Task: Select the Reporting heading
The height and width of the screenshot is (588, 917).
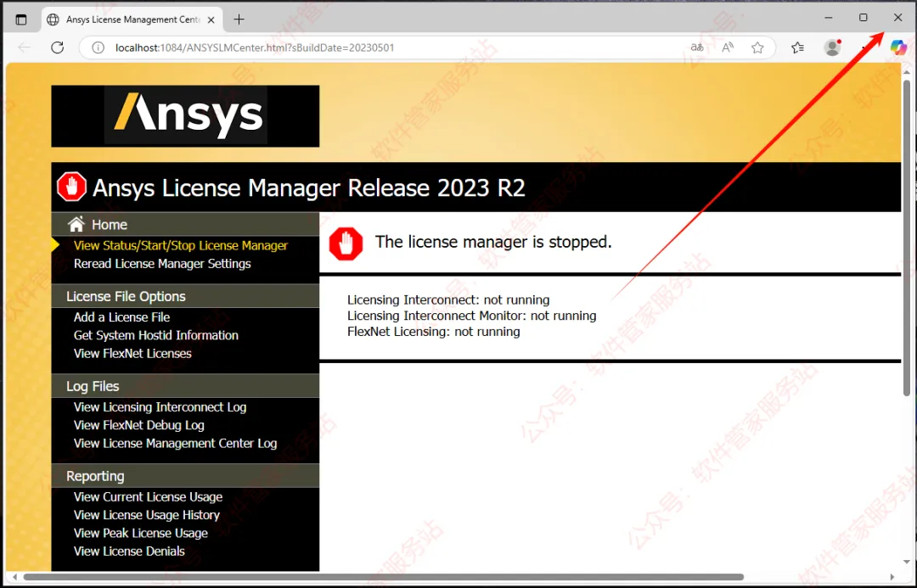Action: [95, 476]
